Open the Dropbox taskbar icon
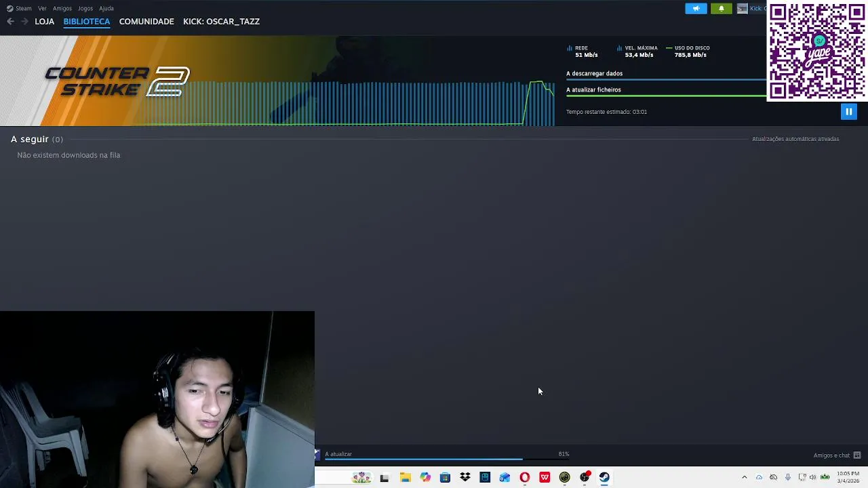868x488 pixels. pyautogui.click(x=465, y=477)
